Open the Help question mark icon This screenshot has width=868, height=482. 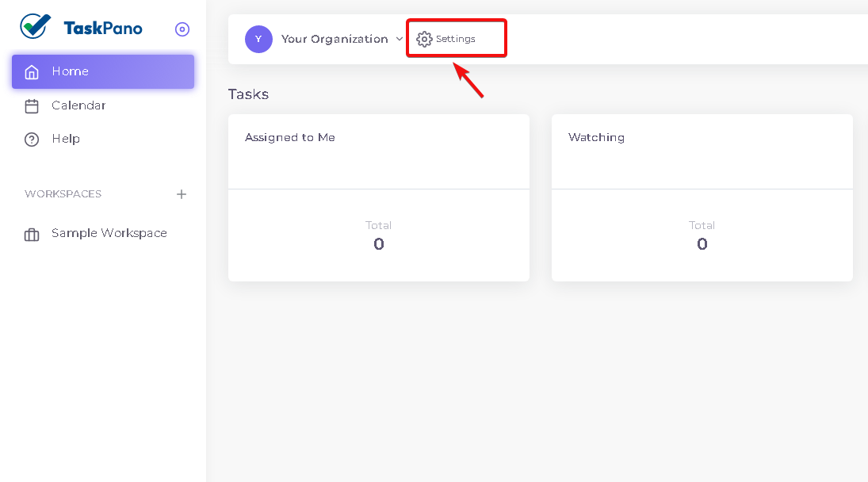tap(32, 140)
